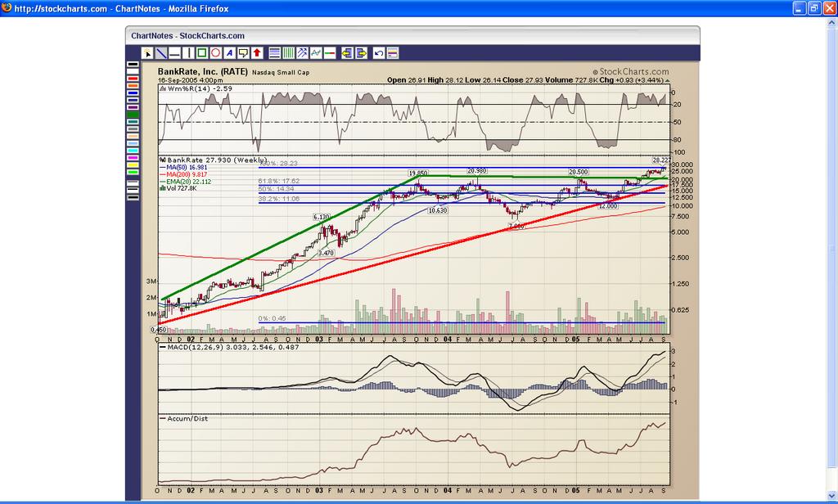Click the Accum/Dist indicator label
Screen dimensions: 838x504
pos(184,418)
